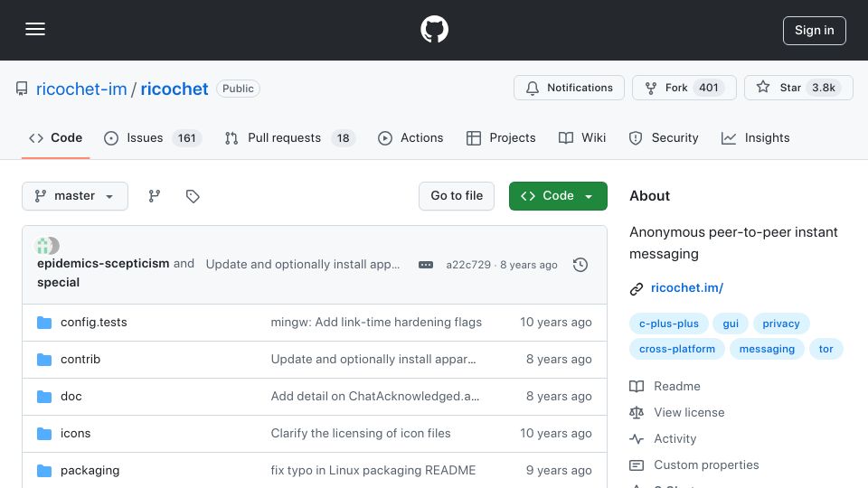Image resolution: width=868 pixels, height=488 pixels.
Task: Open commit 'Add detail on ChatAcknowledged.a…'
Action: tap(374, 396)
